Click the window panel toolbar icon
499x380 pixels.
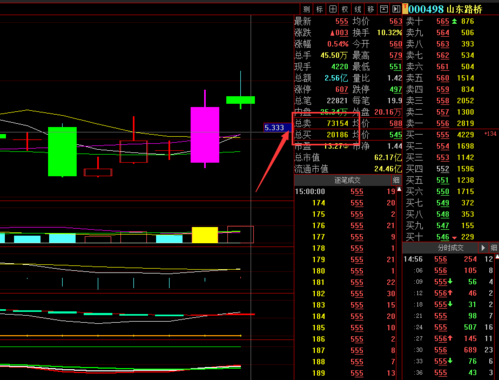coord(384,9)
